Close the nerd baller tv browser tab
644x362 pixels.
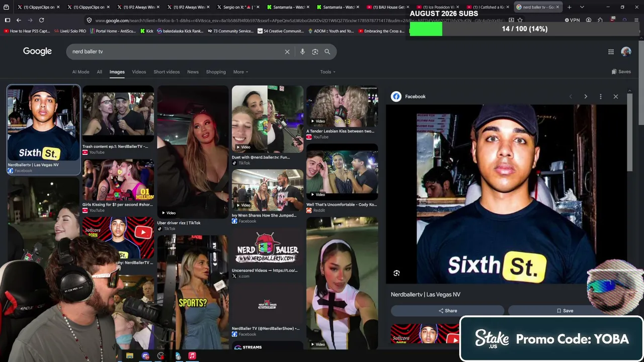pos(557,7)
